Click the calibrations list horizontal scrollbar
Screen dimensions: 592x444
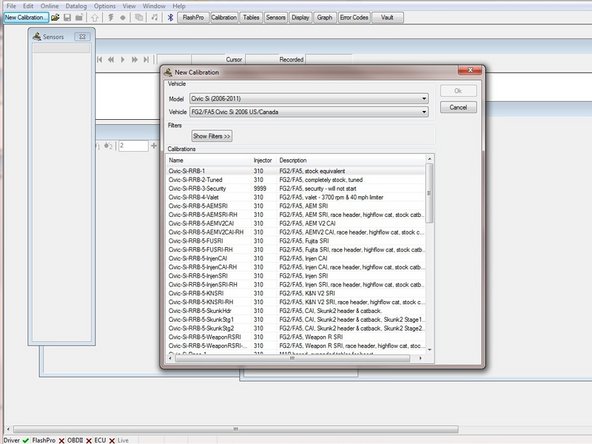pos(292,358)
